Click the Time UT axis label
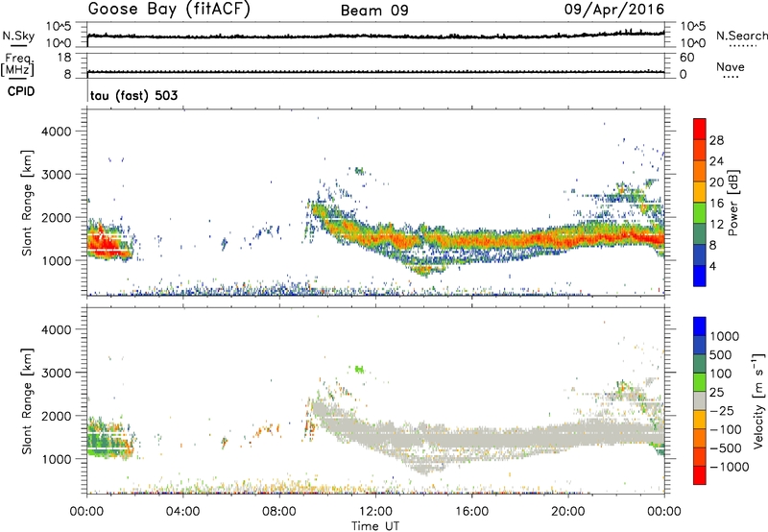This screenshot has height=532, width=768. [x=375, y=525]
